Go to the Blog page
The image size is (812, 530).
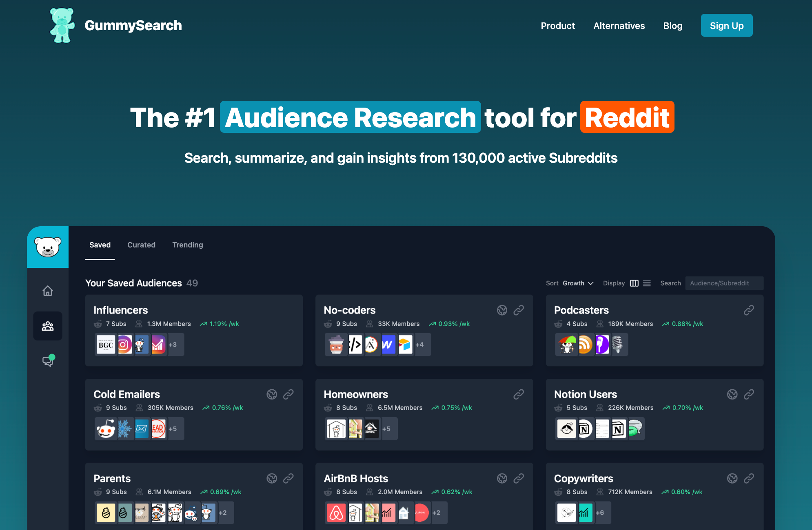pyautogui.click(x=673, y=26)
